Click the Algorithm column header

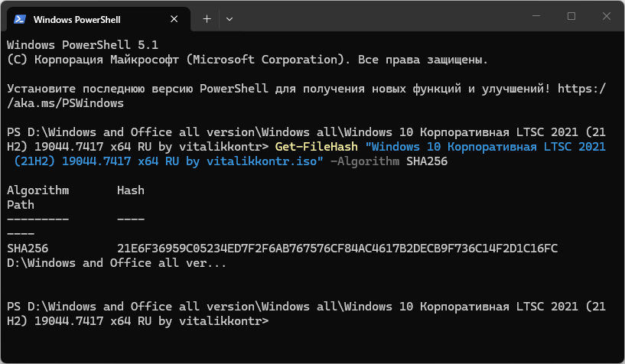click(37, 190)
